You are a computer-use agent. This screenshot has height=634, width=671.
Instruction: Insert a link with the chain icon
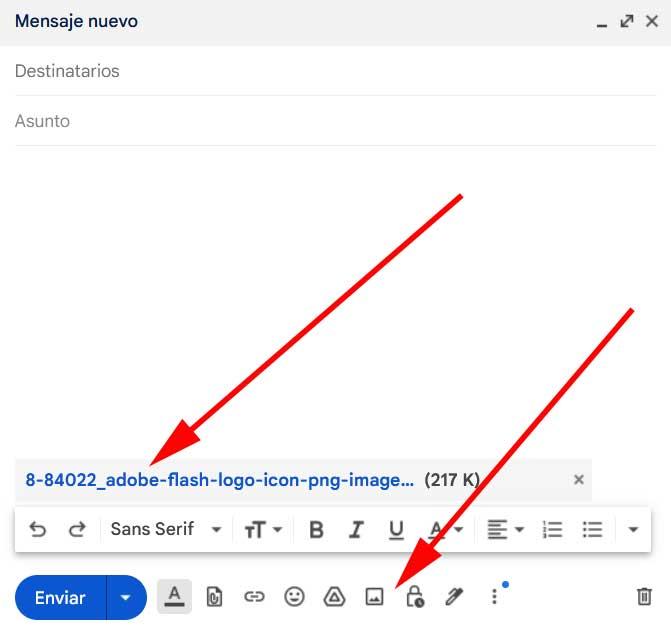(x=254, y=597)
